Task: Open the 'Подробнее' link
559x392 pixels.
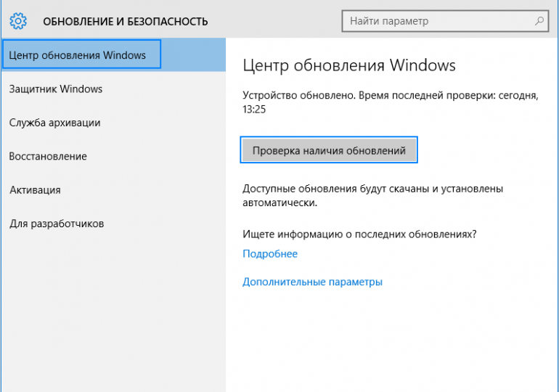Action: tap(270, 254)
